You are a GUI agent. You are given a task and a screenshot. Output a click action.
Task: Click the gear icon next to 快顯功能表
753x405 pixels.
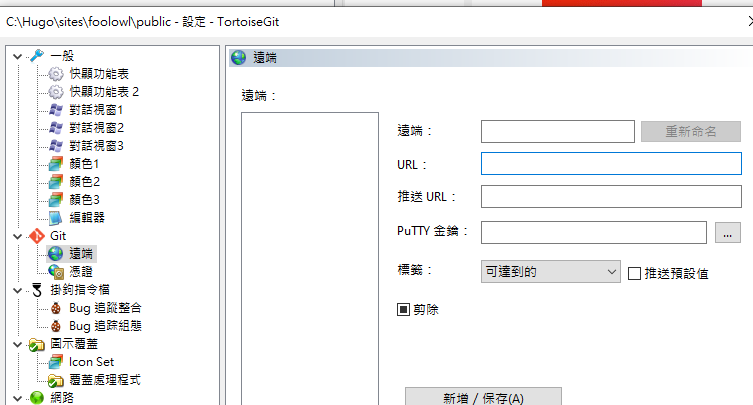pos(56,74)
